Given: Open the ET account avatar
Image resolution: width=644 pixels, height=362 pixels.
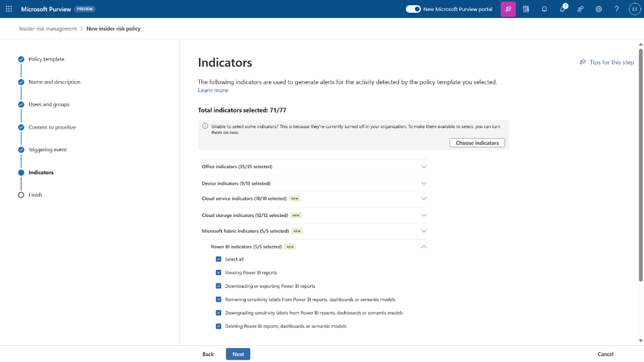Looking at the screenshot, I should click(634, 9).
